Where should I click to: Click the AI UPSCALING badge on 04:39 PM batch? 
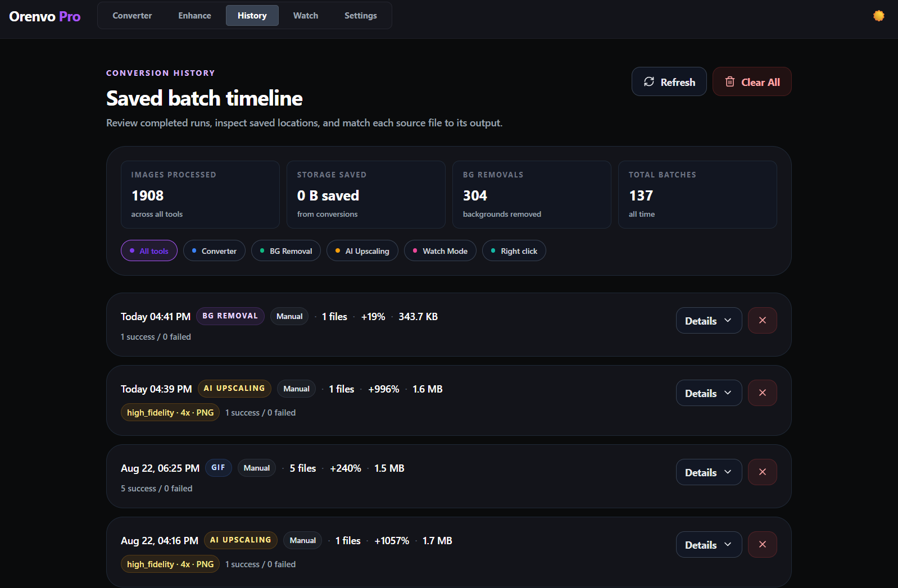coord(234,389)
